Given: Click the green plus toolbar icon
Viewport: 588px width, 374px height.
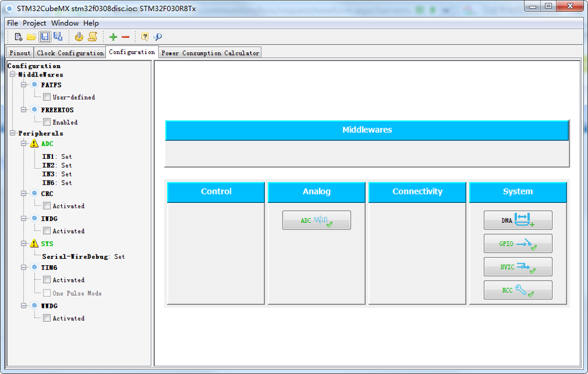Looking at the screenshot, I should (x=113, y=36).
